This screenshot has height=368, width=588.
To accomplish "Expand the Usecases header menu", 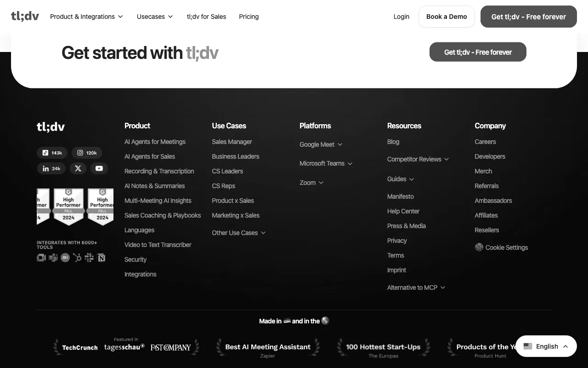I will pos(155,17).
